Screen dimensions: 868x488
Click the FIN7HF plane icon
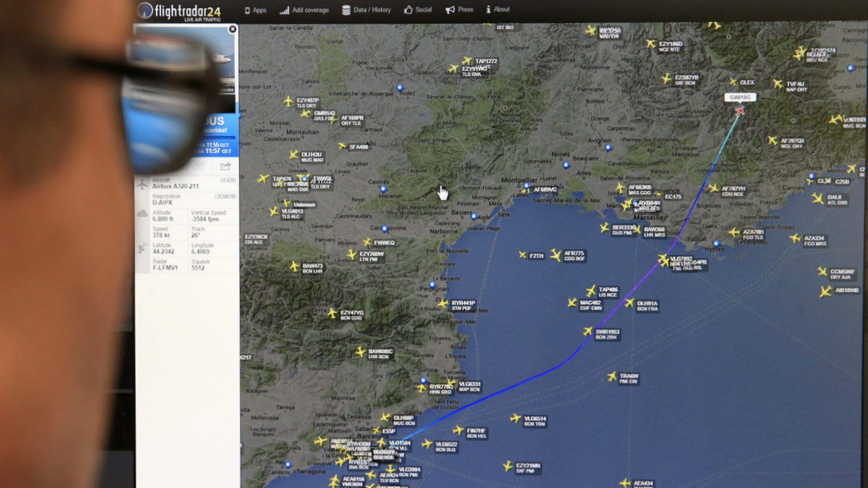pos(457,432)
